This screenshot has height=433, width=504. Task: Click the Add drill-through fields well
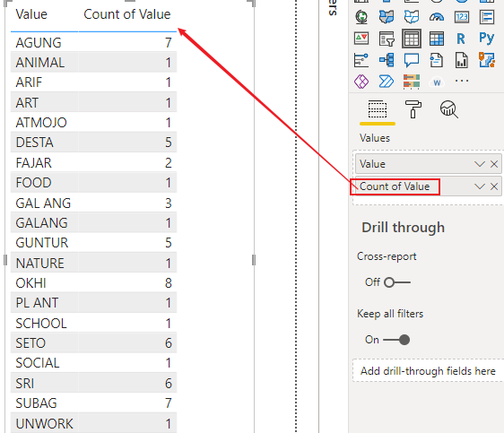pyautogui.click(x=428, y=371)
